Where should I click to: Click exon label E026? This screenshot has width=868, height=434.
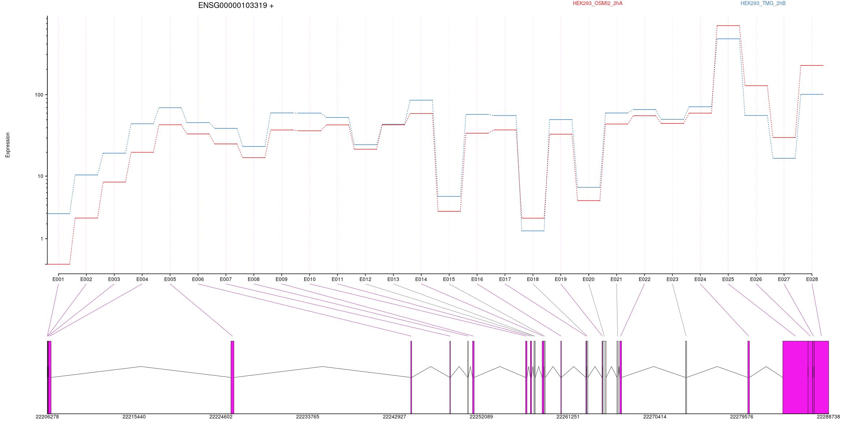[x=756, y=279]
